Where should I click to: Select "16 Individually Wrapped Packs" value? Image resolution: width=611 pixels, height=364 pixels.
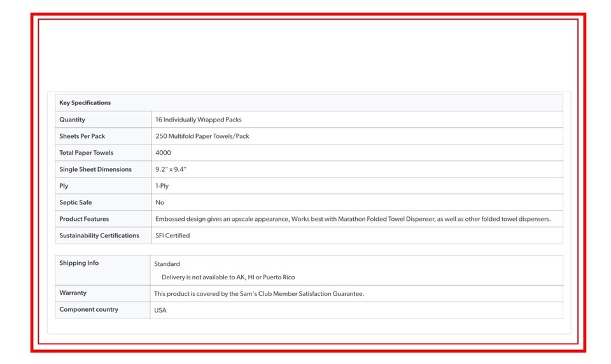199,120
